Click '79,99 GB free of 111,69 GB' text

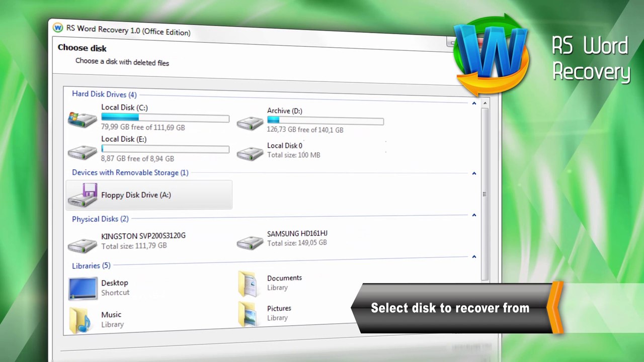point(143,128)
